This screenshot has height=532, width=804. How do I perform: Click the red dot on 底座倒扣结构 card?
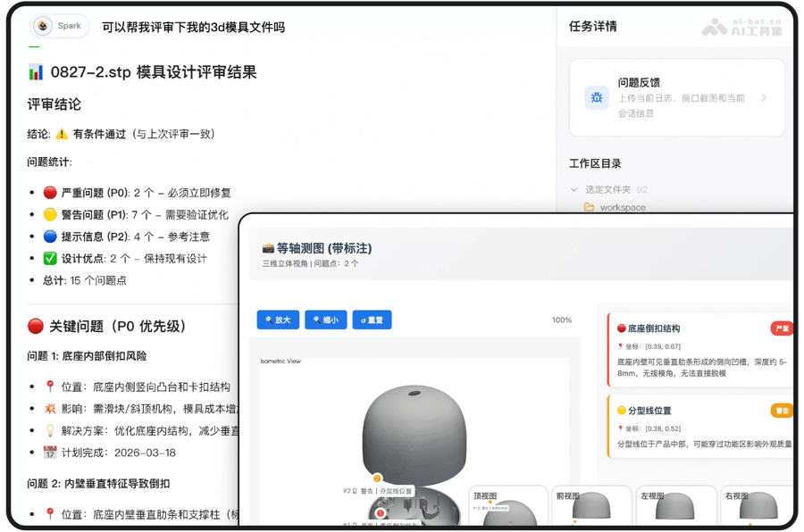[x=622, y=329]
